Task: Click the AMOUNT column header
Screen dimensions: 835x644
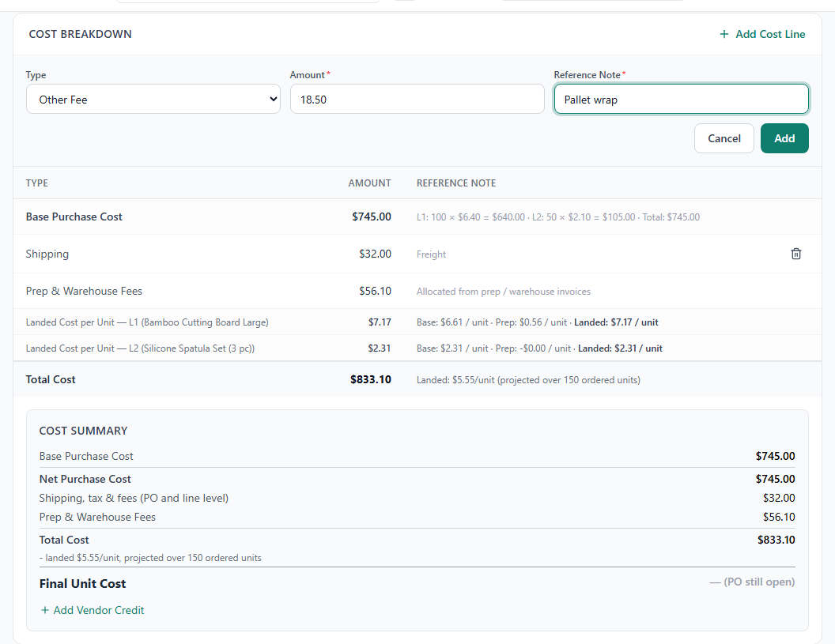Action: 369,183
